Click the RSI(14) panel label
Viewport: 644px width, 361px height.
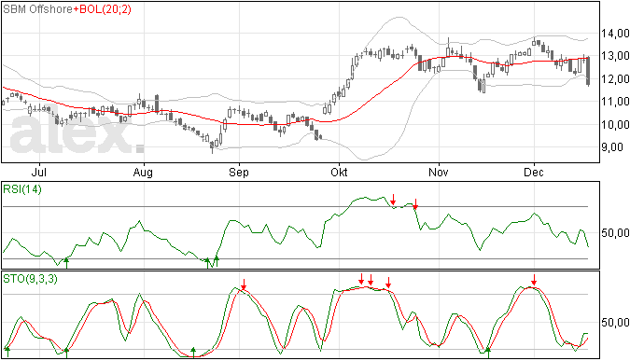click(x=22, y=189)
